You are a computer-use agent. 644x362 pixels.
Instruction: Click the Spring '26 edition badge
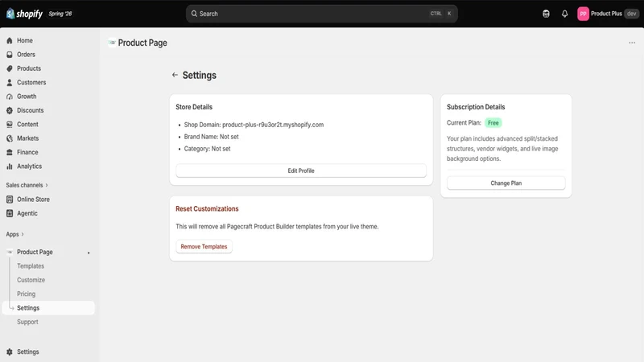coord(60,14)
